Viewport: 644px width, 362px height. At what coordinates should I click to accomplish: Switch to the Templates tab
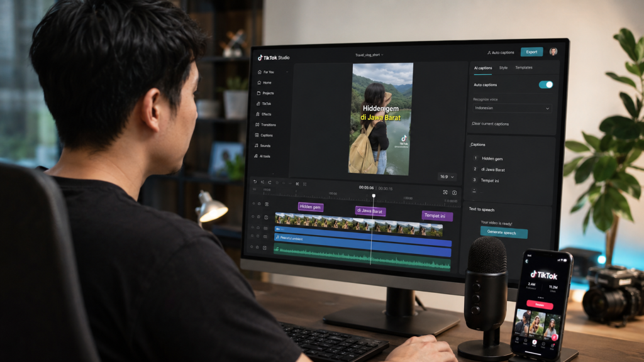(x=524, y=68)
